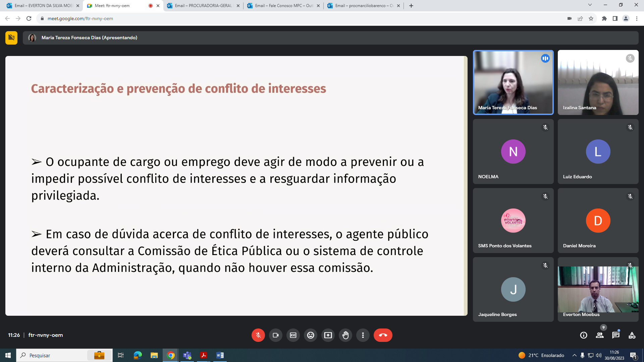Show the participants people panel

point(600,335)
